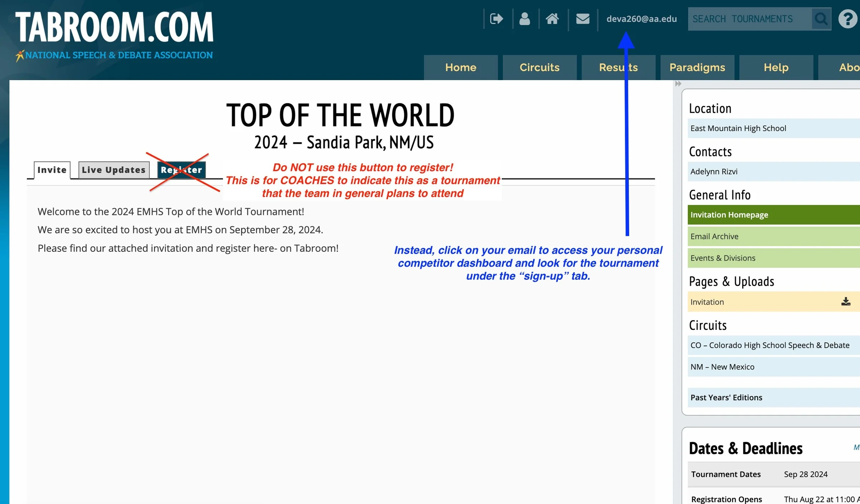The image size is (860, 504).
Task: Open the question mark help icon
Action: 847,19
